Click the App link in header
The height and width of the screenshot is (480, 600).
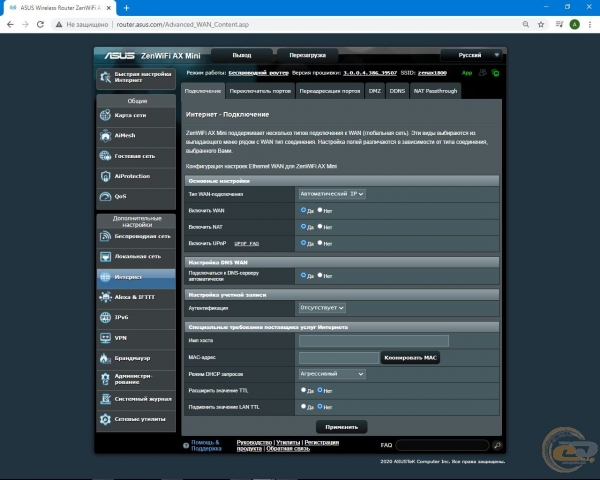[467, 73]
